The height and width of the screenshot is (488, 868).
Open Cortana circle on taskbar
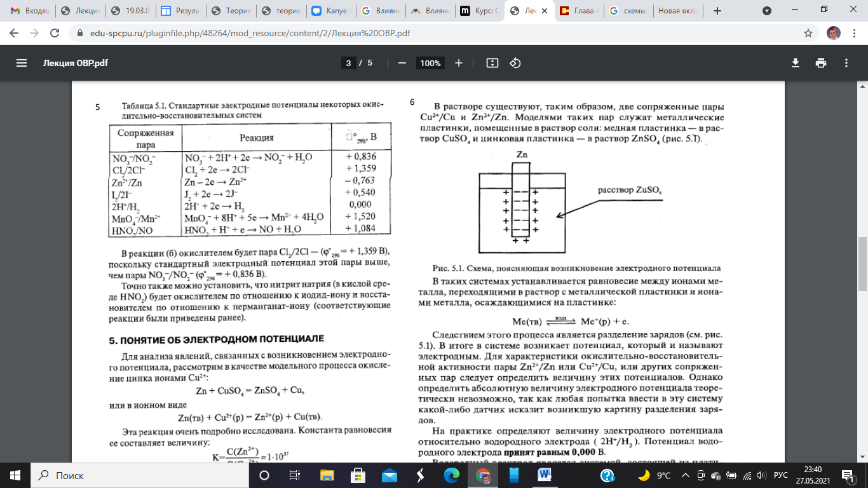tap(264, 475)
